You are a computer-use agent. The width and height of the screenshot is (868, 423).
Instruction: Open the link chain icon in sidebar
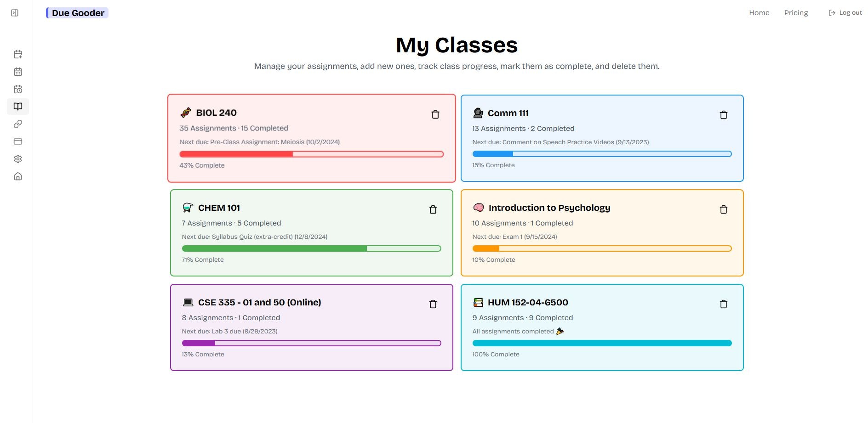tap(18, 124)
